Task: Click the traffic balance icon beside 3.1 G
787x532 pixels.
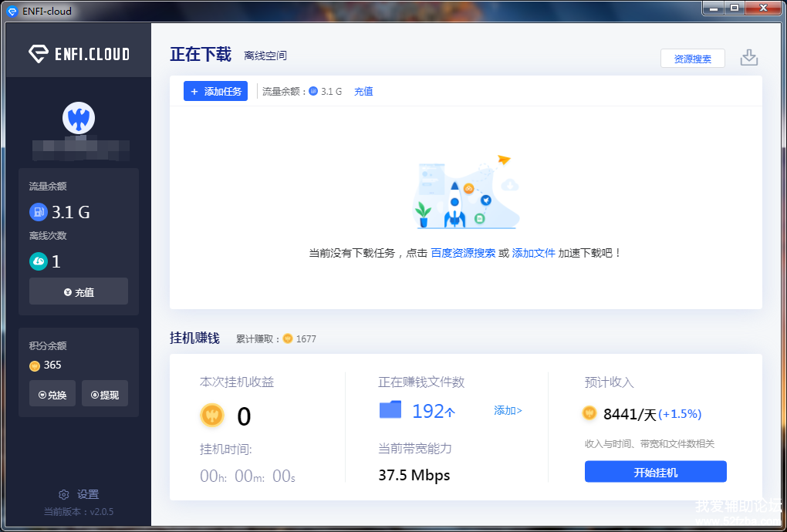Action: [x=39, y=212]
